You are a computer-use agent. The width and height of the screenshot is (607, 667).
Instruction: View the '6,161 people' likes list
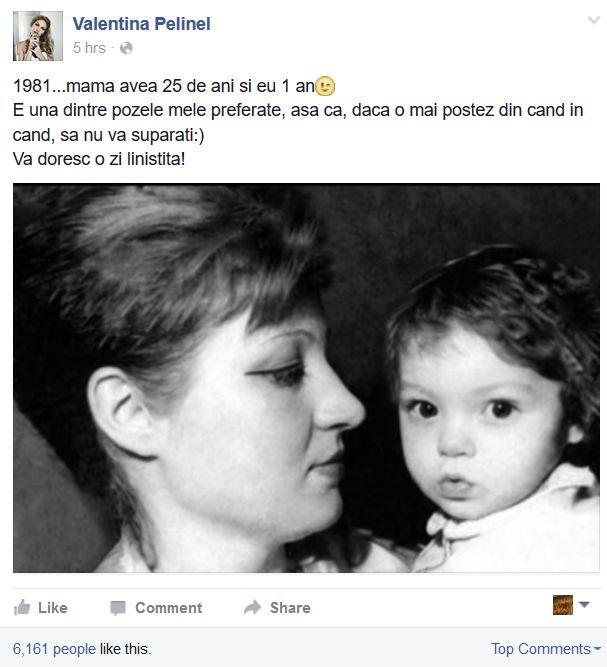[54, 649]
